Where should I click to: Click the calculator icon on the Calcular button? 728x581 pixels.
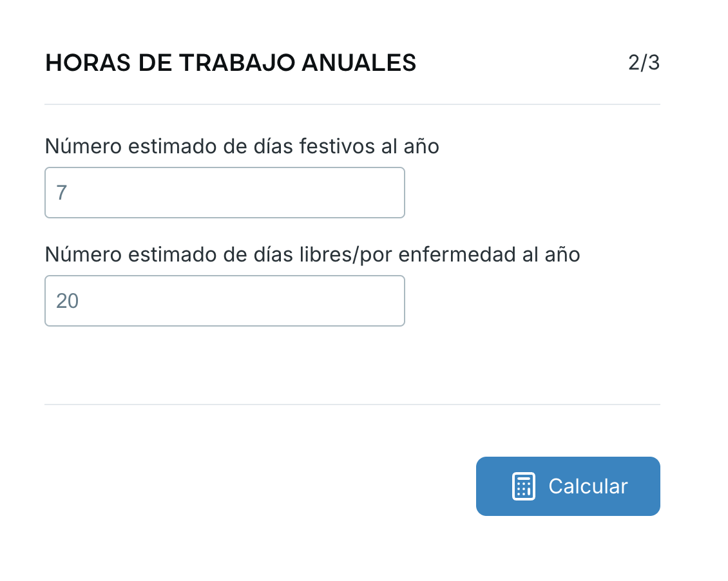coord(525,486)
